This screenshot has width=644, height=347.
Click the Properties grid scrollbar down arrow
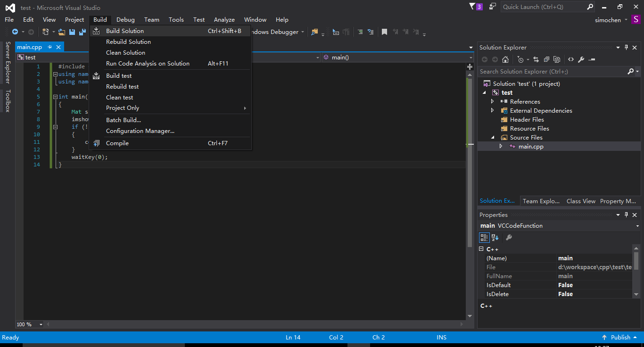point(636,294)
